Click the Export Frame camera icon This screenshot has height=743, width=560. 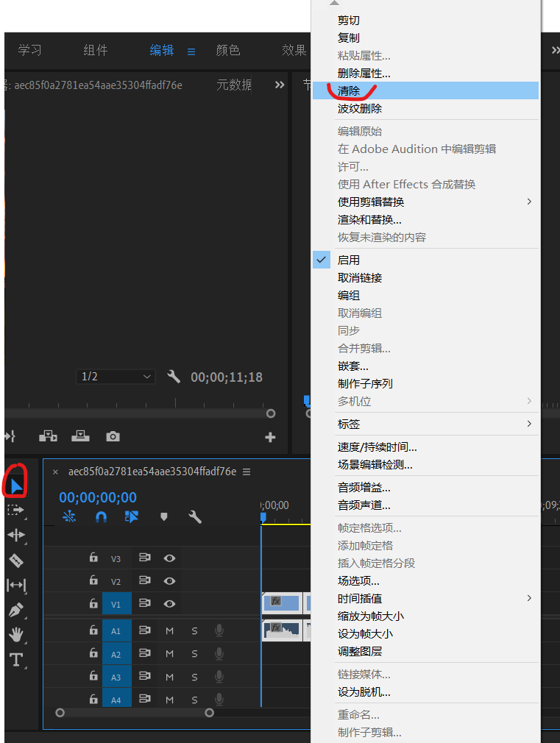[x=113, y=436]
